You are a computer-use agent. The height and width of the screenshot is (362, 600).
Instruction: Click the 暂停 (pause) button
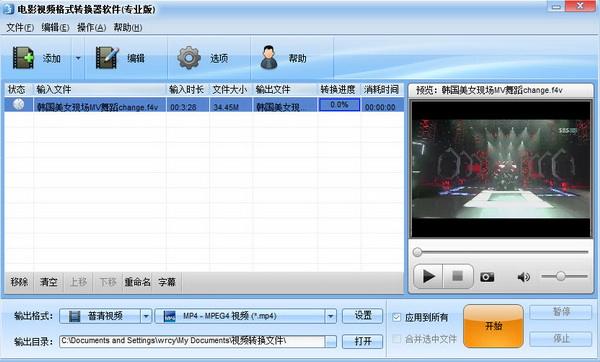click(x=561, y=312)
